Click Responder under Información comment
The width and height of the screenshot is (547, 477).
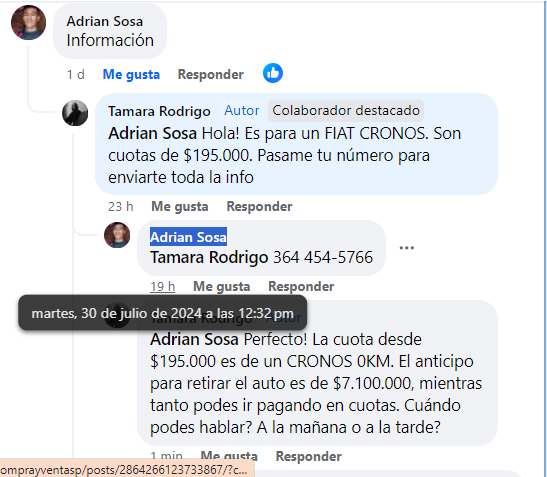pyautogui.click(x=211, y=74)
